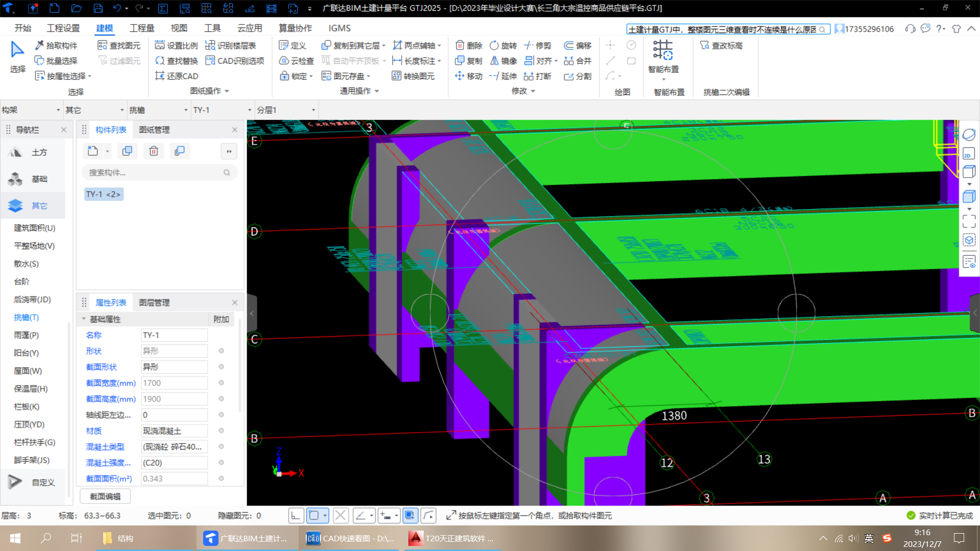Image resolution: width=980 pixels, height=551 pixels.
Task: Open the 开始 menu tab
Action: 22,28
